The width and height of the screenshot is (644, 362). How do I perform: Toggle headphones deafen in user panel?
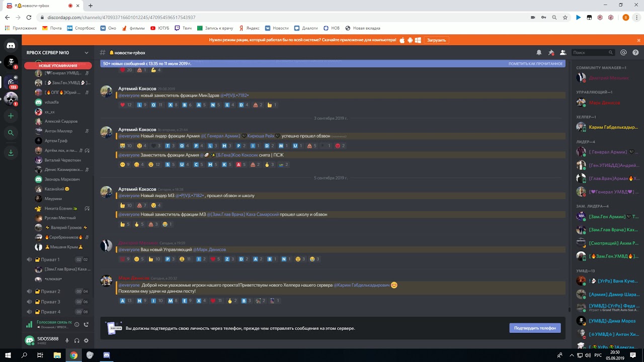tap(76, 340)
